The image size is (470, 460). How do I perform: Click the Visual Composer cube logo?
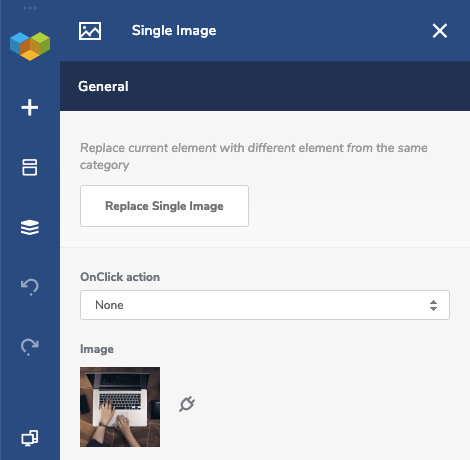click(x=30, y=46)
